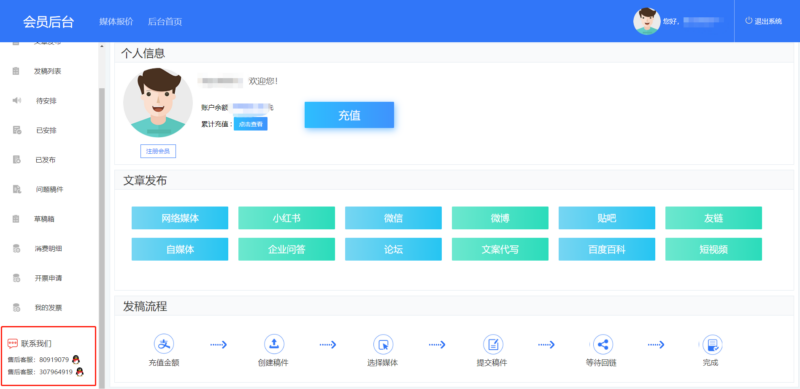
Task: Open the 企业问答 publishing category
Action: 286,249
